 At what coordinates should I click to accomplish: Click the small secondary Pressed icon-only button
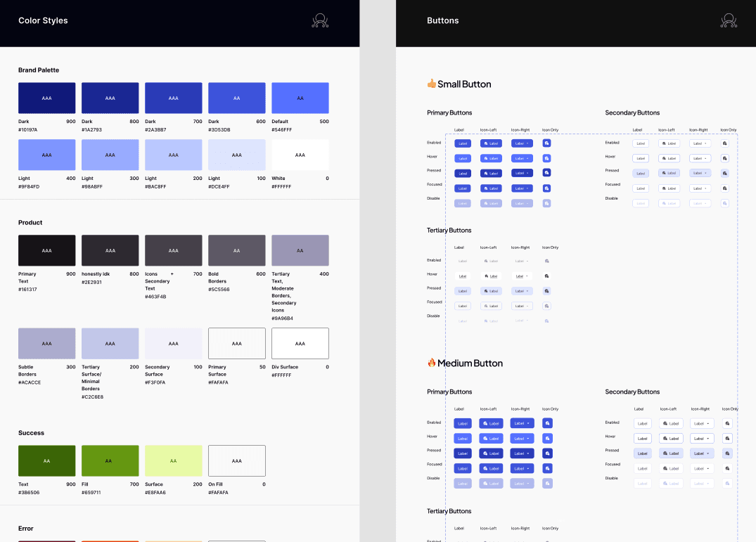[x=724, y=173]
